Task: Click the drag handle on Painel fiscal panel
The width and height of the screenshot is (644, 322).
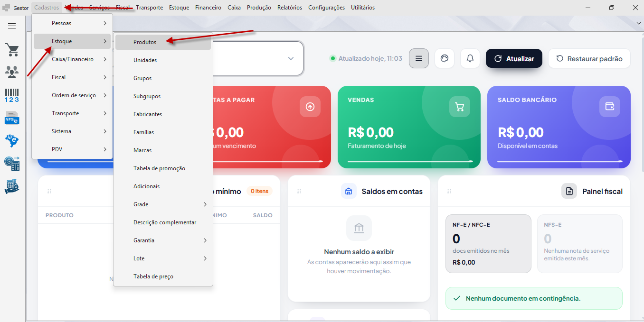Action: tap(449, 191)
